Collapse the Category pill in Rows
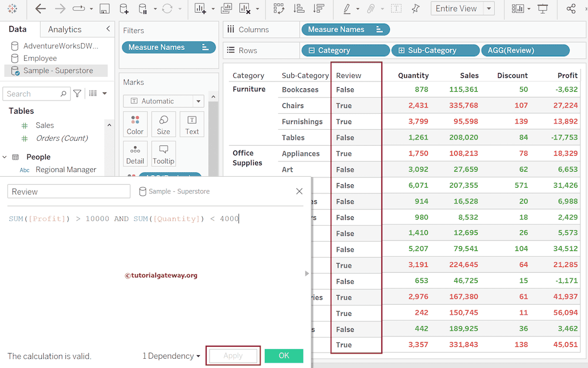This screenshot has height=368, width=588. pyautogui.click(x=312, y=51)
